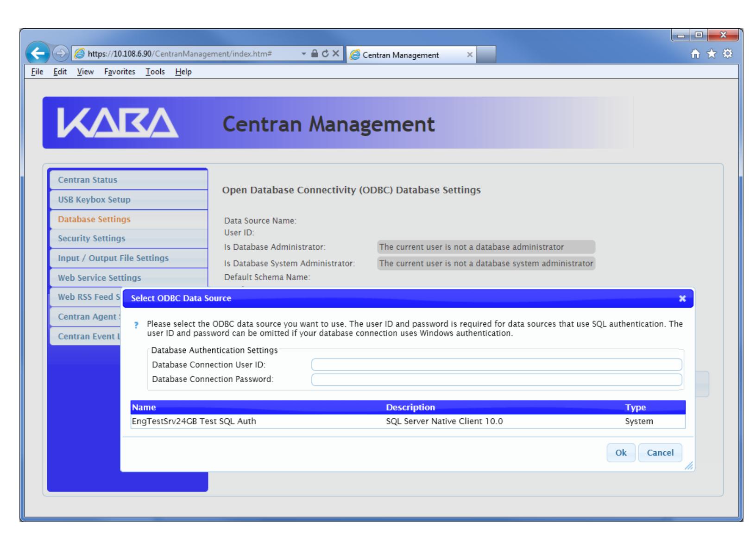This screenshot has height=536, width=756.
Task: Click the dialog resize grip corner
Action: 689,466
